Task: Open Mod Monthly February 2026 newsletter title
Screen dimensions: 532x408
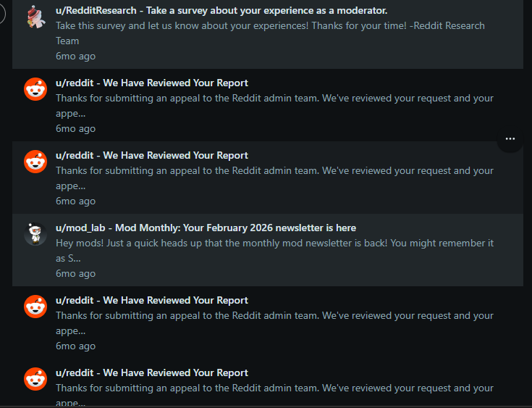Action: click(206, 228)
